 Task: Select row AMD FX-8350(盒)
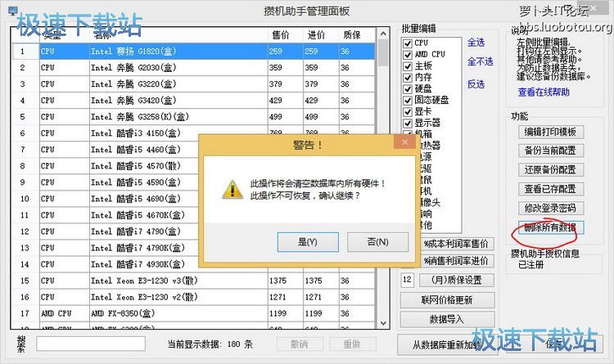tap(193, 314)
